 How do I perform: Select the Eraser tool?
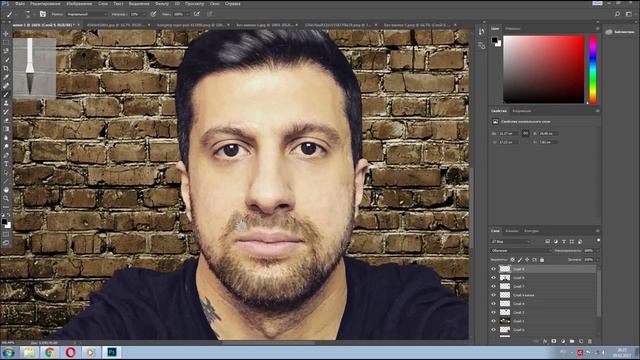[x=6, y=120]
